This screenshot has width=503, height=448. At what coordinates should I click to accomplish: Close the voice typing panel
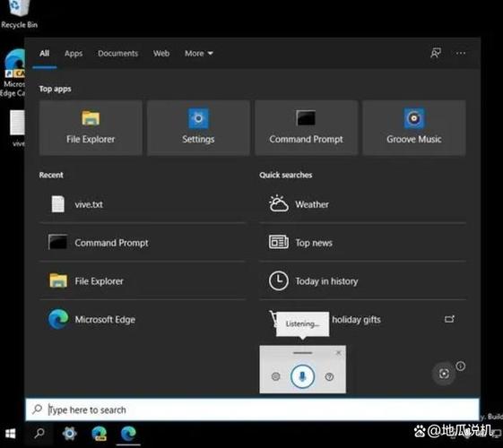click(x=338, y=352)
